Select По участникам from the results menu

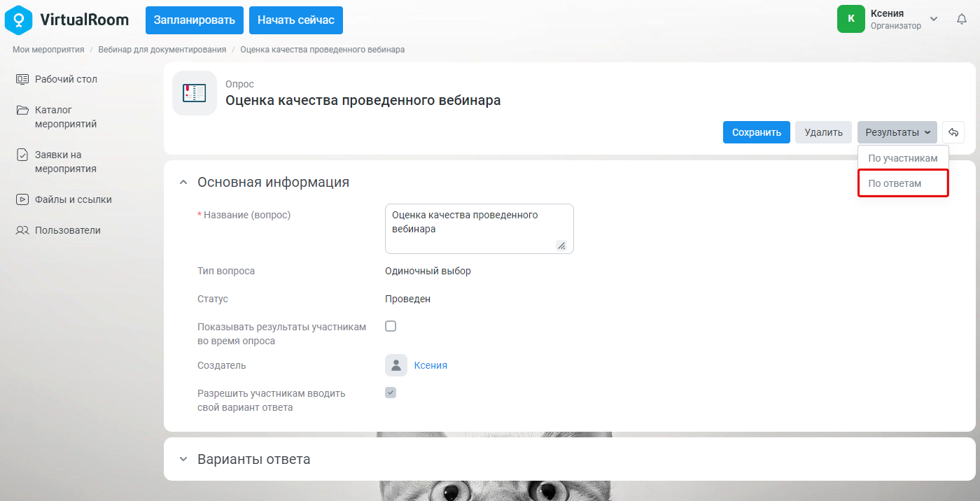[903, 158]
